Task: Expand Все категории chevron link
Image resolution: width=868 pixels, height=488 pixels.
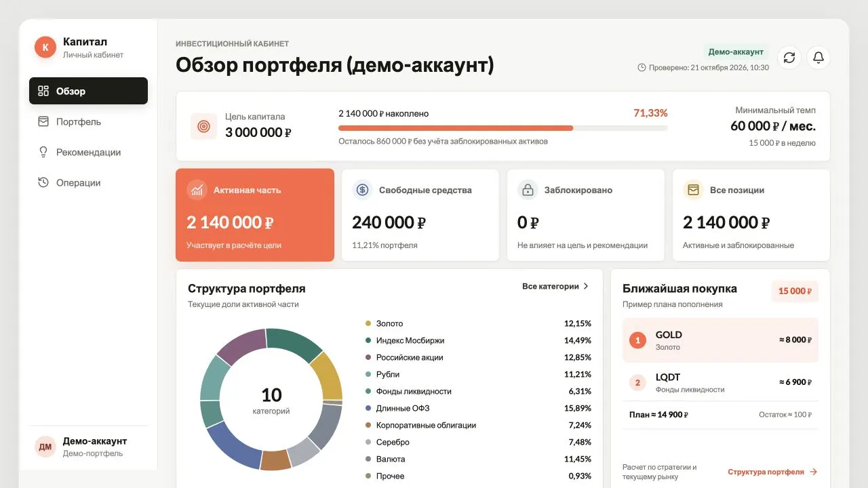Action: (556, 287)
